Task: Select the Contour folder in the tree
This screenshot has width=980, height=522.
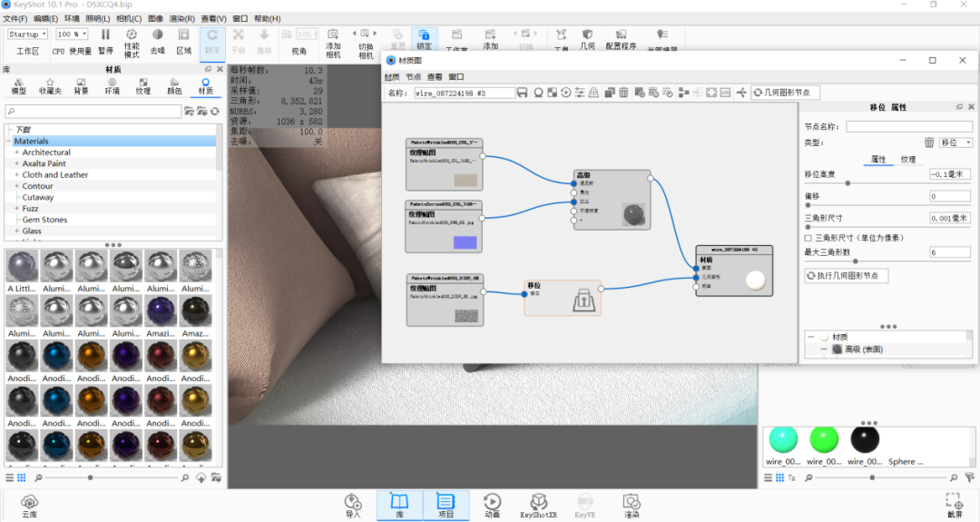Action: click(37, 186)
